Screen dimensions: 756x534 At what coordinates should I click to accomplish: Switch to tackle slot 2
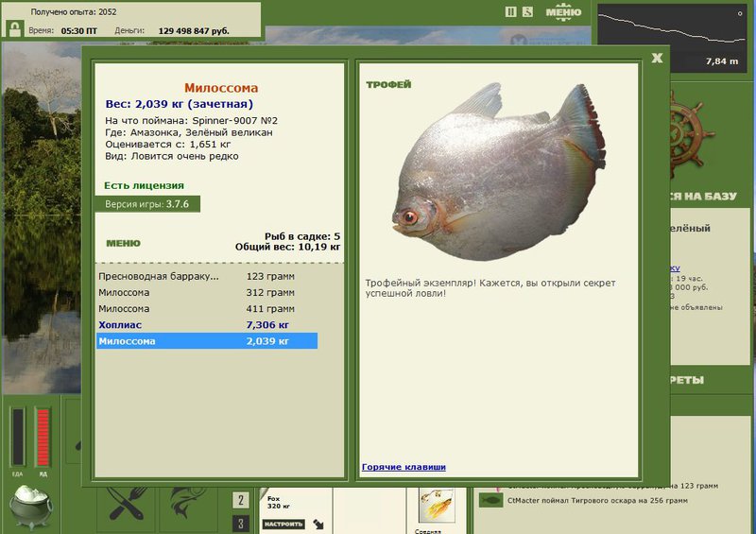(241, 500)
